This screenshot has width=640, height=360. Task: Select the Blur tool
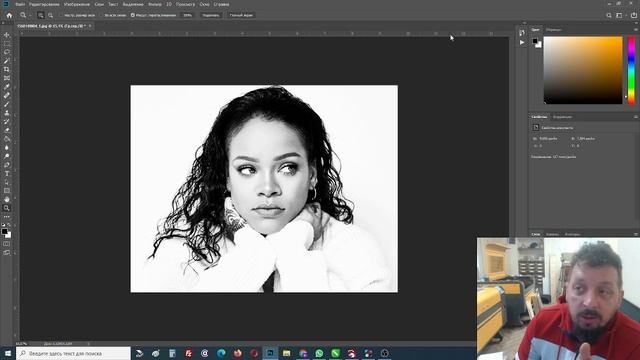pos(7,147)
